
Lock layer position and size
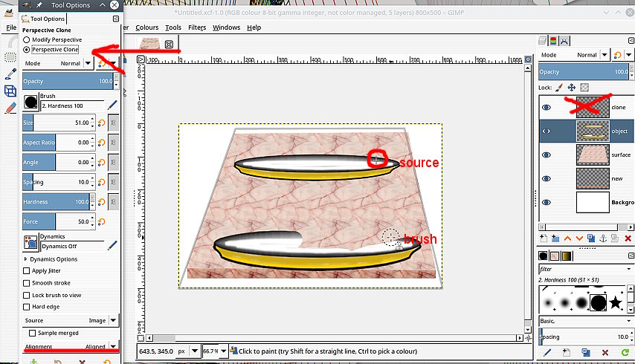tap(571, 88)
